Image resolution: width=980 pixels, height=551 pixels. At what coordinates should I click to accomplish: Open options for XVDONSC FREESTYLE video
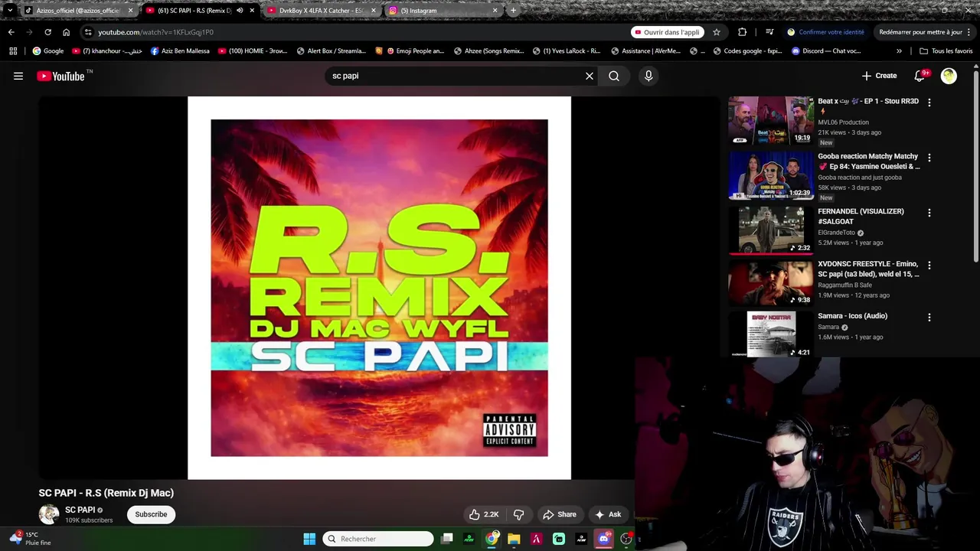(x=929, y=266)
